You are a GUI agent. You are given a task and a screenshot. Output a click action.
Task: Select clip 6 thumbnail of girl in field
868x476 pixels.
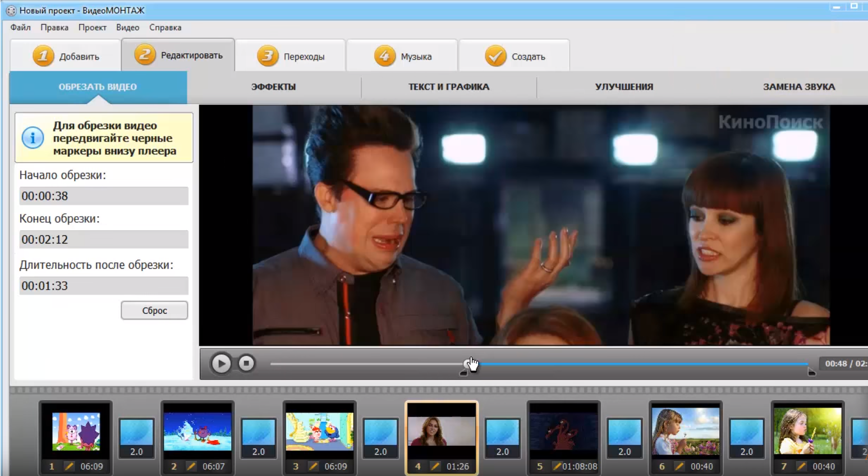tap(686, 432)
